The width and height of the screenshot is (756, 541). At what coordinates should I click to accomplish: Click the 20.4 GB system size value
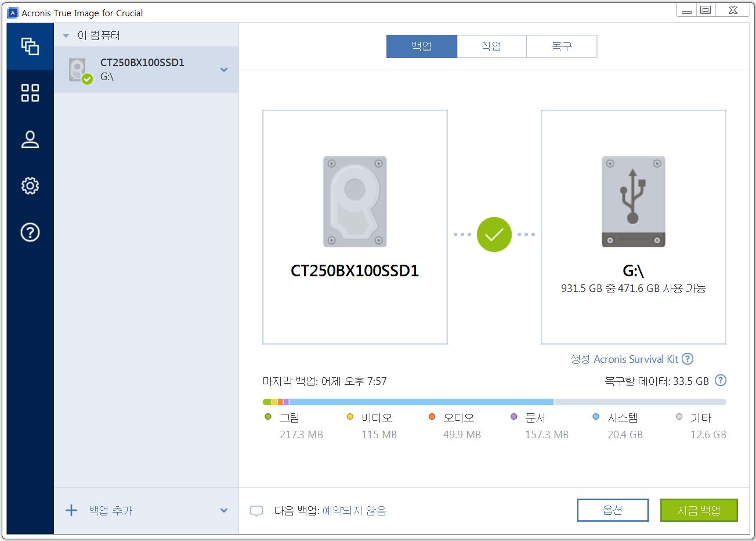625,434
